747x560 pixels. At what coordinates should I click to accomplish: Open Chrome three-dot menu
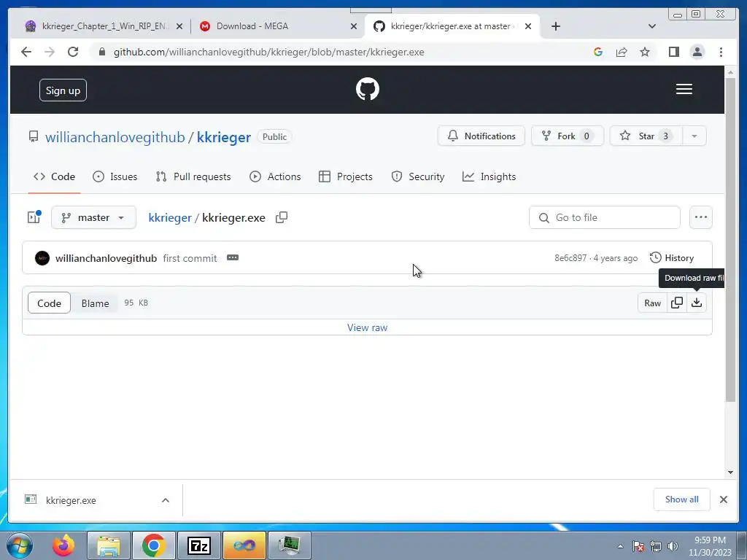[x=721, y=52]
